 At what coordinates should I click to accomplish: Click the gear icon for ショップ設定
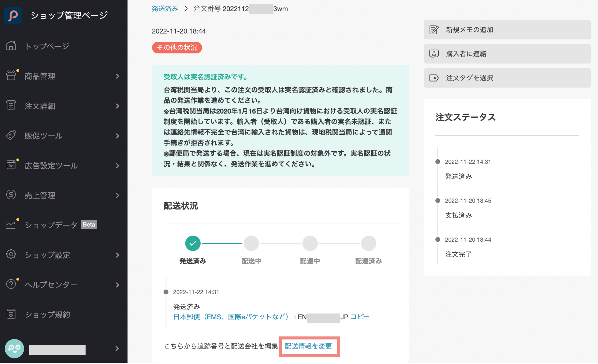[11, 255]
